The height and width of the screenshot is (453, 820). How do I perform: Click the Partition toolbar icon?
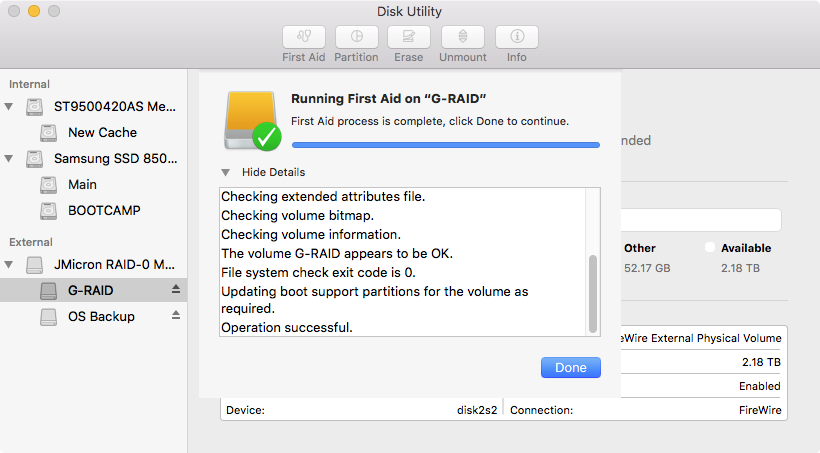[357, 37]
